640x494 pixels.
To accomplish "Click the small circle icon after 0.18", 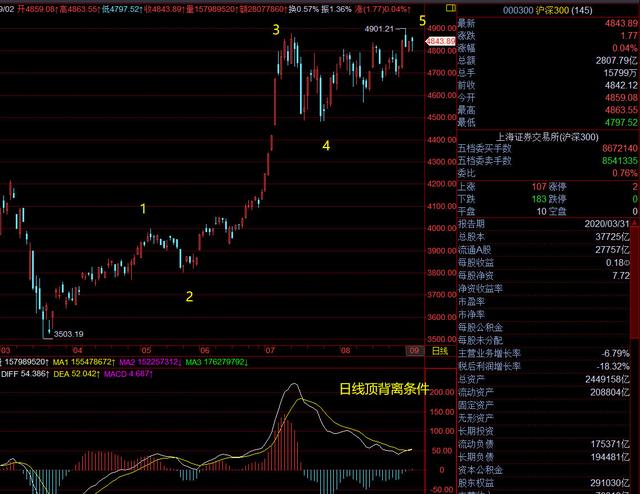I will point(627,263).
